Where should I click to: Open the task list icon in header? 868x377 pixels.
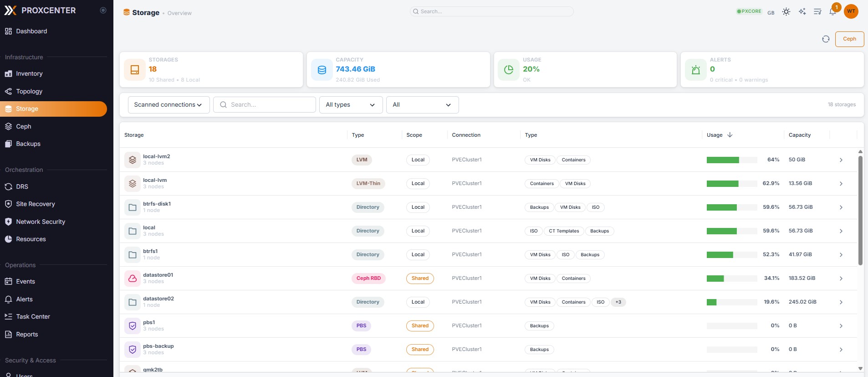coord(817,12)
